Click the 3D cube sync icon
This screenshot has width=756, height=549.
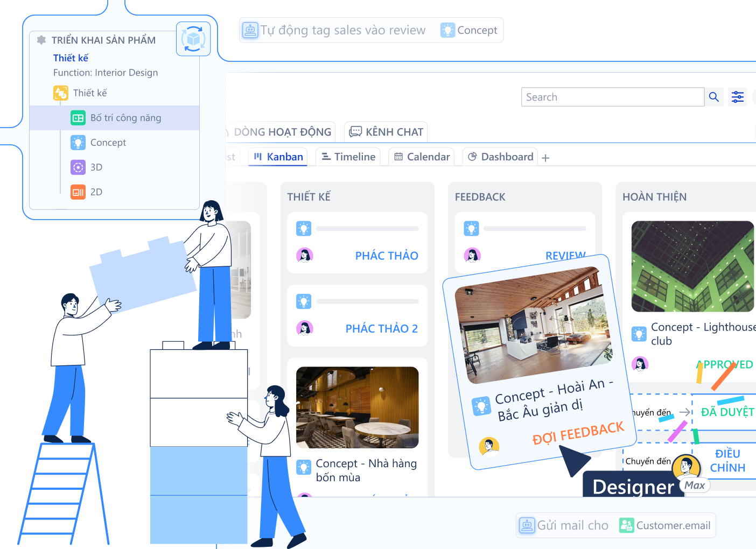pos(193,39)
